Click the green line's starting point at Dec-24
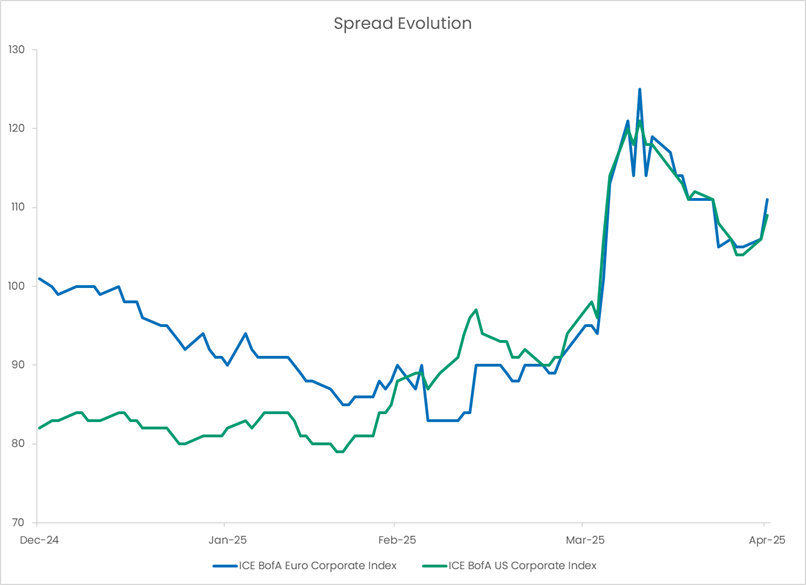The image size is (806, 585). tap(39, 428)
